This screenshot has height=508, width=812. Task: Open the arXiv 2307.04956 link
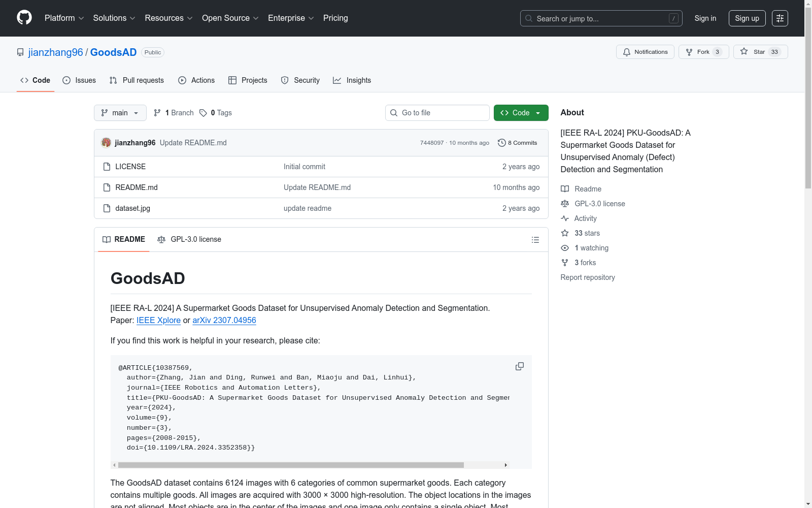[224, 320]
